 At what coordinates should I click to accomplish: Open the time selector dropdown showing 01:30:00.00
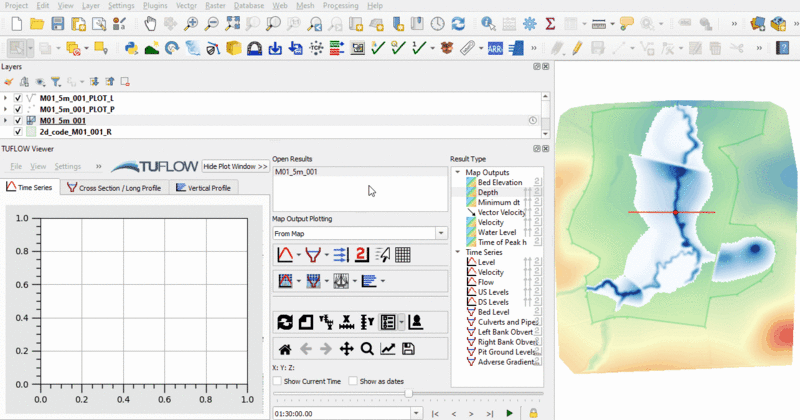[416, 412]
